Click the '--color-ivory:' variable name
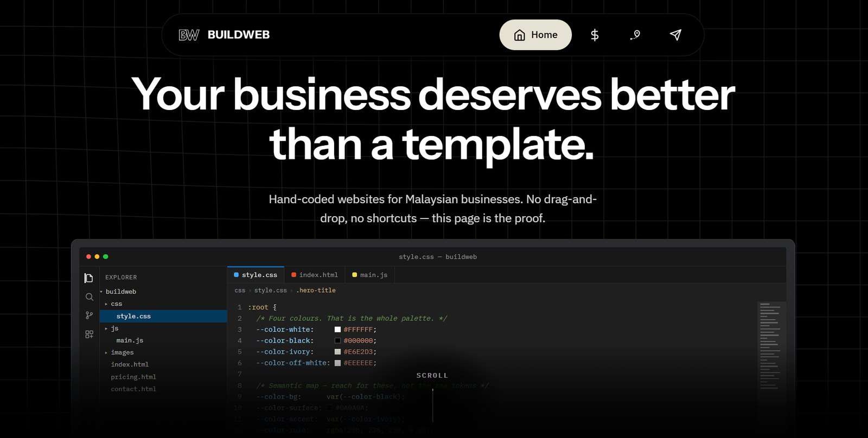 [285, 352]
